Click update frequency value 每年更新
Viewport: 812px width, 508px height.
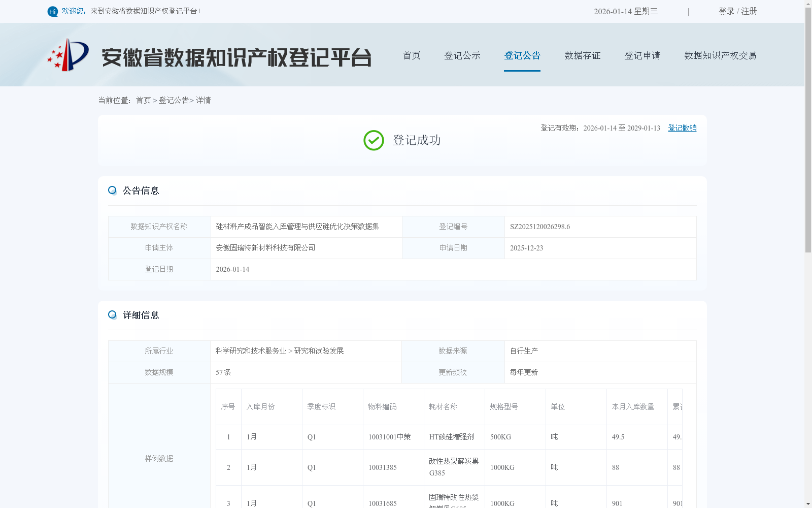click(x=524, y=372)
